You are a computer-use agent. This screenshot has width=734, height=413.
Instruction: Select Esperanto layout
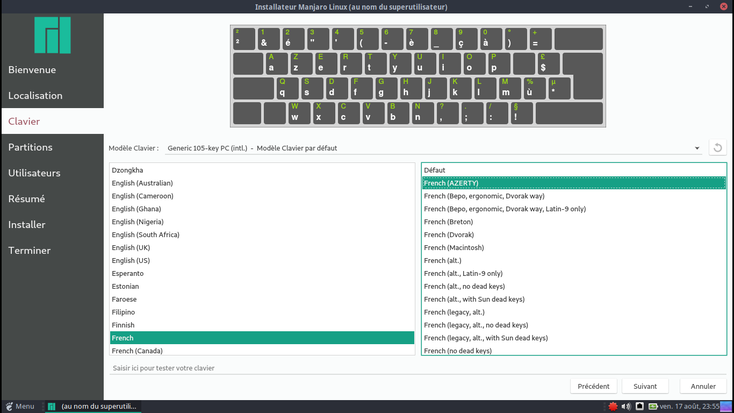[262, 273]
